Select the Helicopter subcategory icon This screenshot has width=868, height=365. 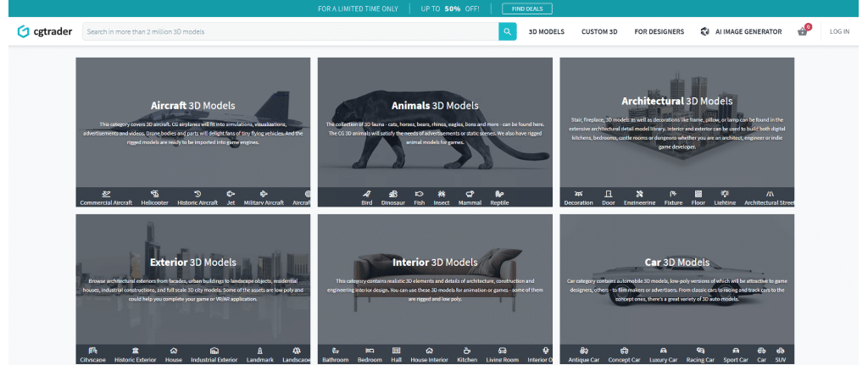[154, 194]
